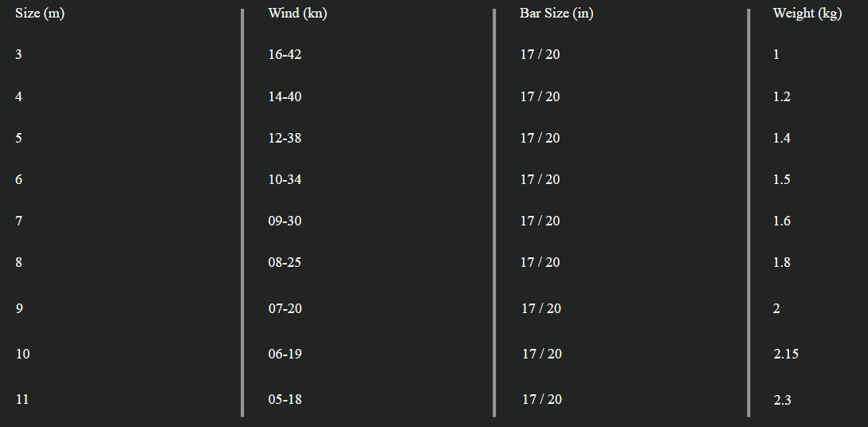Click the Size (m) column header
Viewport: 868px width, 427px height.
click(39, 14)
